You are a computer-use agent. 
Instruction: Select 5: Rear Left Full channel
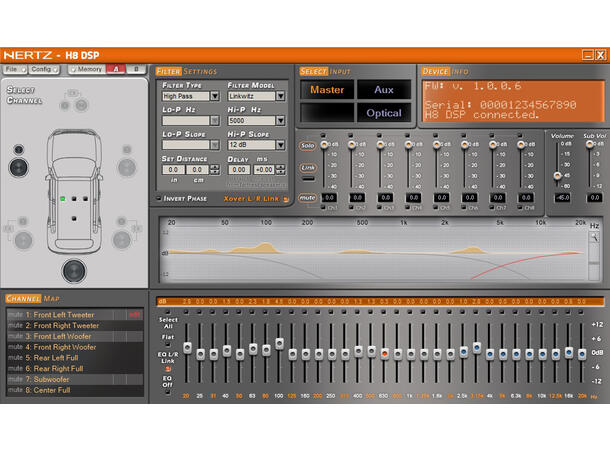pyautogui.click(x=52, y=358)
